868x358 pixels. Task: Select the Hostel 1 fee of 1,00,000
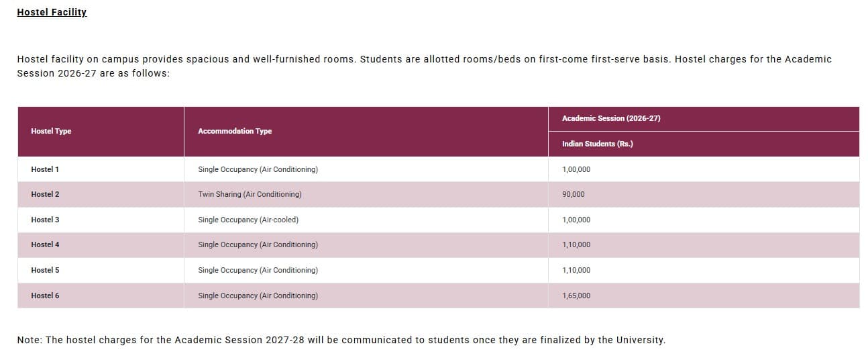tap(576, 169)
